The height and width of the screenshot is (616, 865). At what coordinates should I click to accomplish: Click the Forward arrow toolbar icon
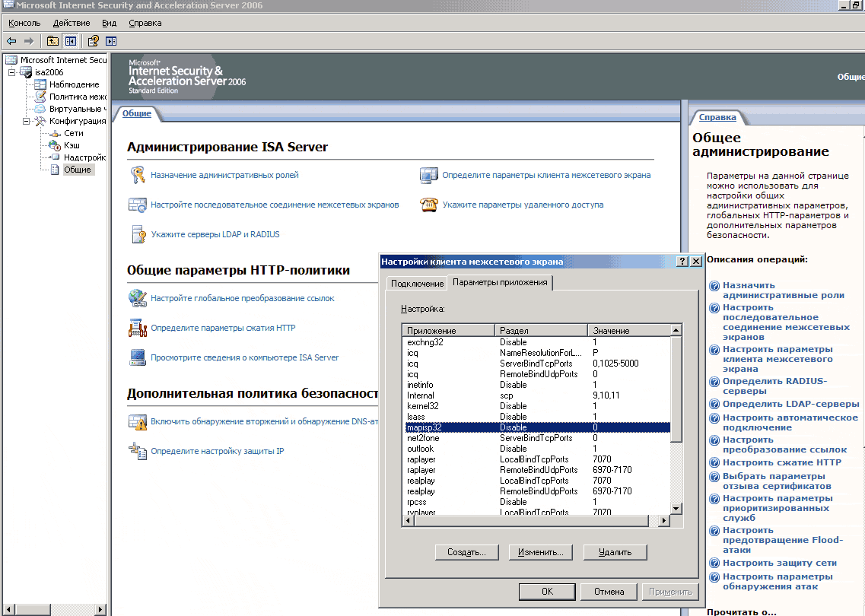pyautogui.click(x=29, y=41)
